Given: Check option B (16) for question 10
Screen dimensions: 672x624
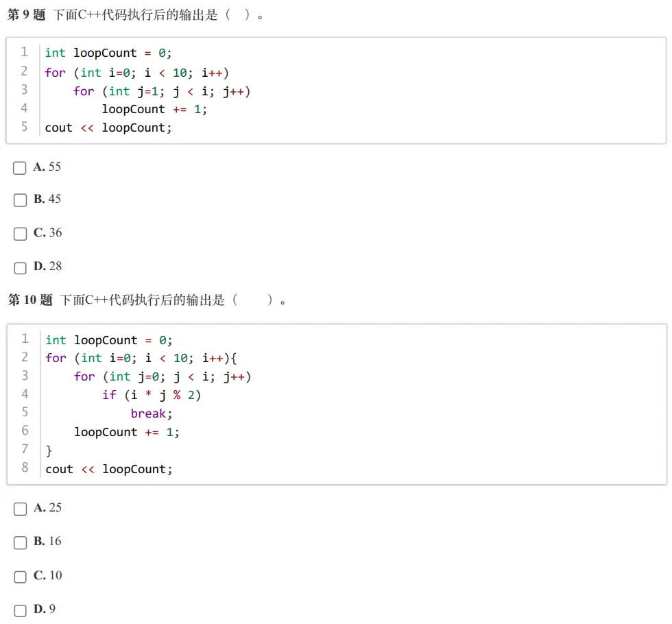Looking at the screenshot, I should point(19,542).
